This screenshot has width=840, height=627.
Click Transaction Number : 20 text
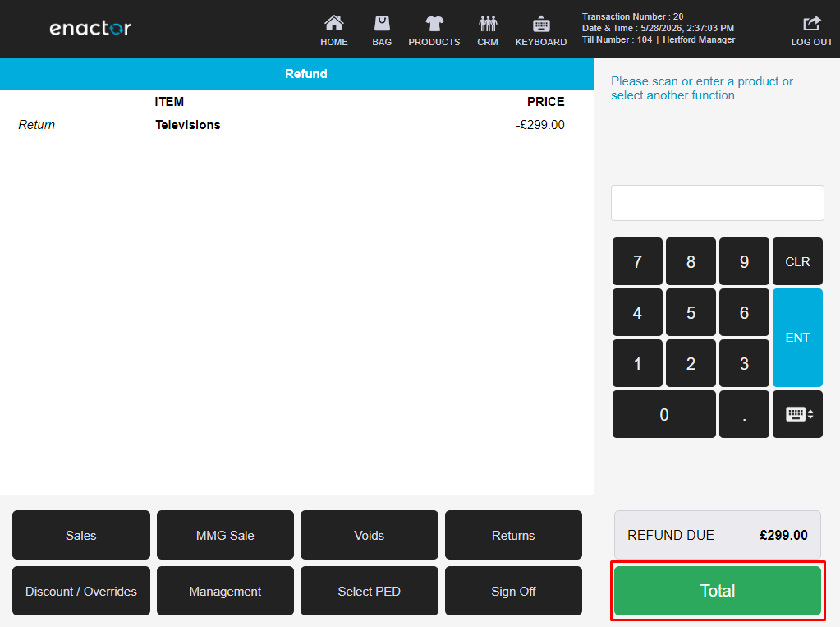coord(633,16)
